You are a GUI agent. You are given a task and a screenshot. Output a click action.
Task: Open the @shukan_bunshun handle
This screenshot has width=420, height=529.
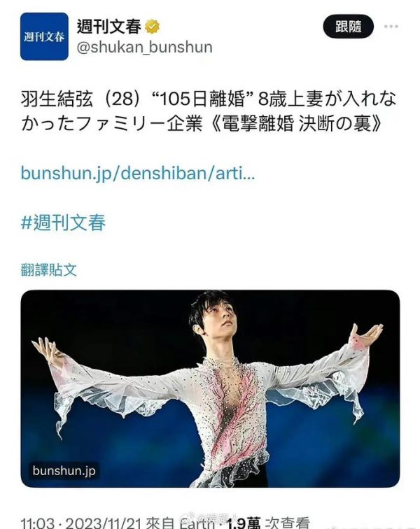(x=144, y=47)
